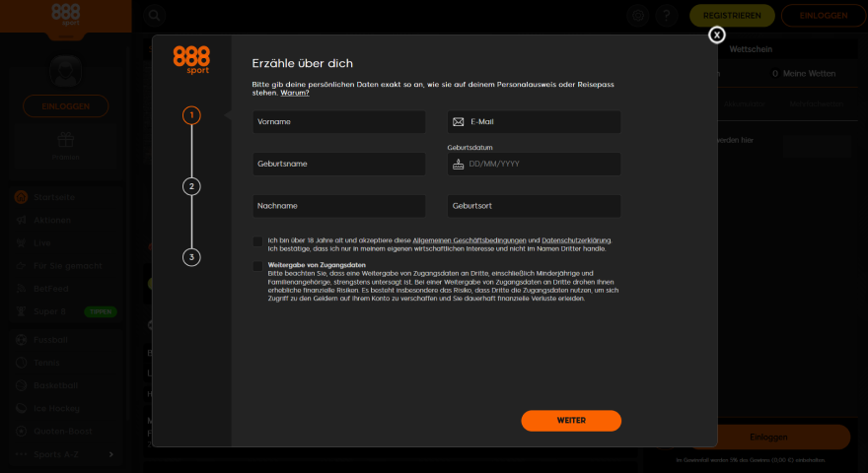Image resolution: width=868 pixels, height=473 pixels.
Task: Click the Quoten-Boost icon in sidebar
Action: [21, 431]
